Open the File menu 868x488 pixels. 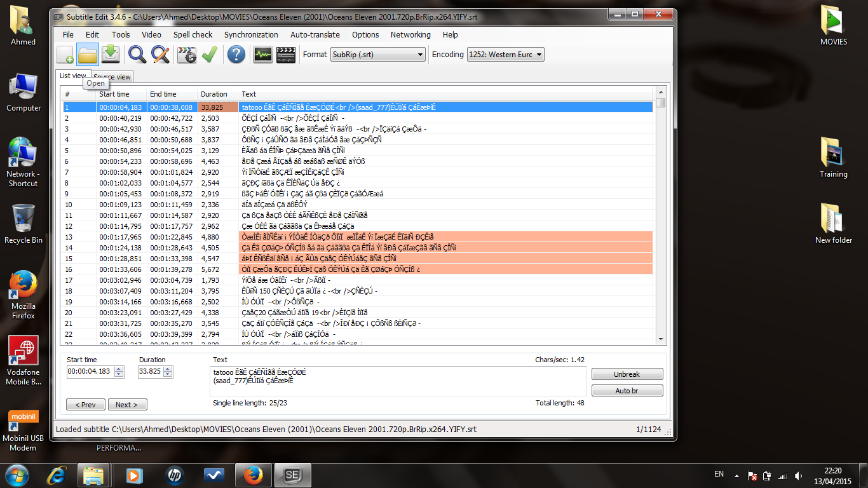pos(68,34)
